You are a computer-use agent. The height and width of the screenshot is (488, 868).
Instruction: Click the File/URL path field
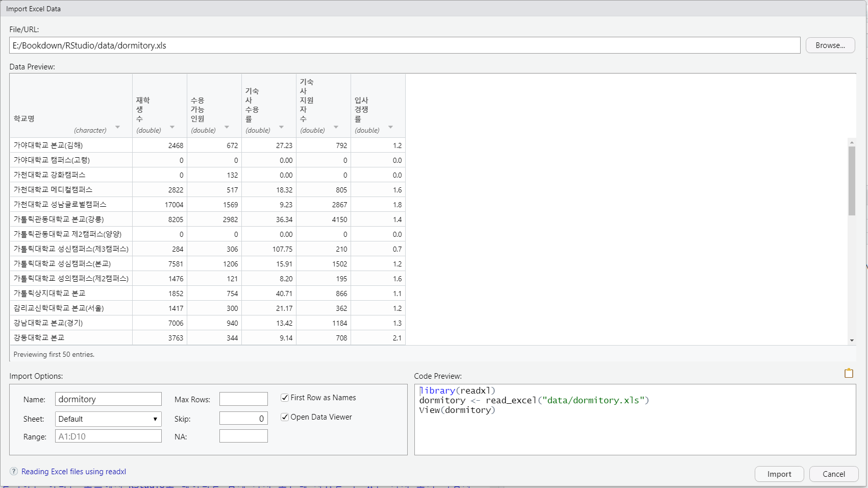pyautogui.click(x=405, y=45)
